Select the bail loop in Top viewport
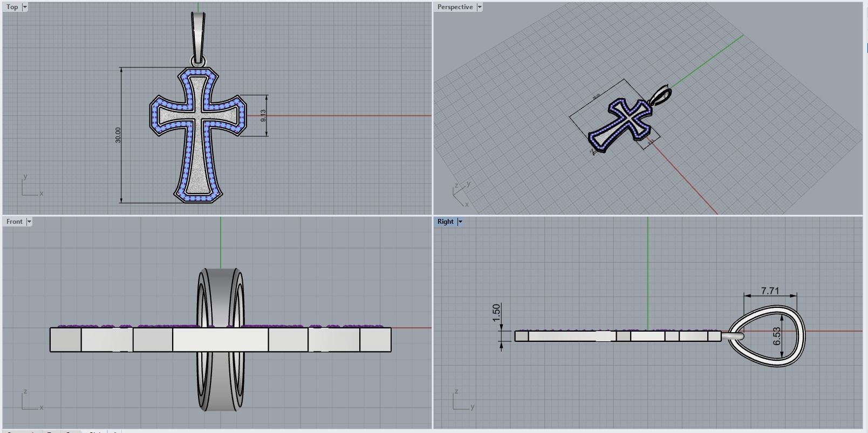 point(199,38)
